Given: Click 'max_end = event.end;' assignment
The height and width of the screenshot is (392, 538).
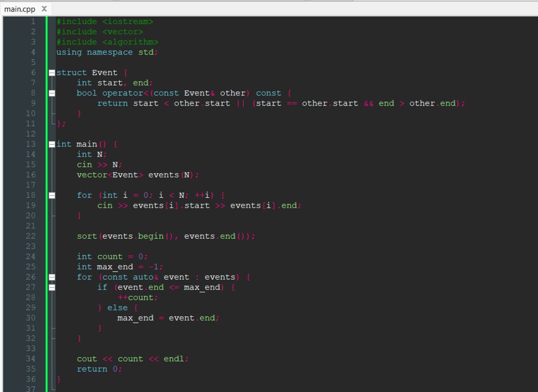Looking at the screenshot, I should point(169,319).
